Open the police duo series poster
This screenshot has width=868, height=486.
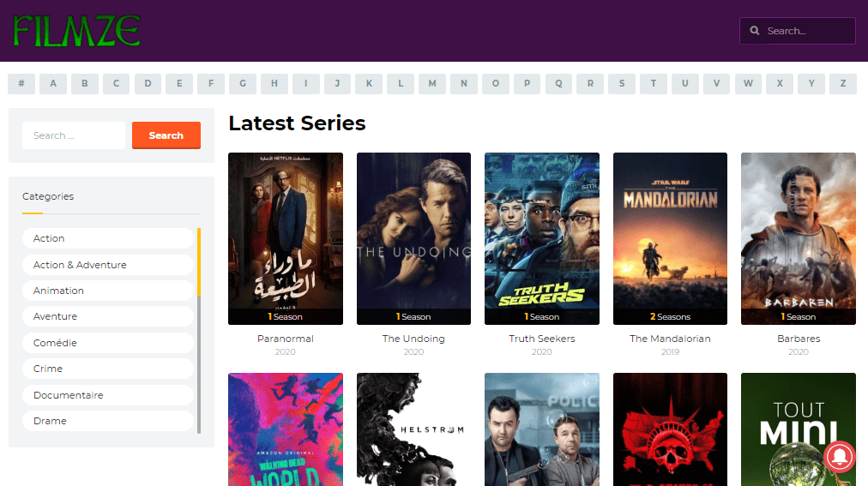coord(542,429)
